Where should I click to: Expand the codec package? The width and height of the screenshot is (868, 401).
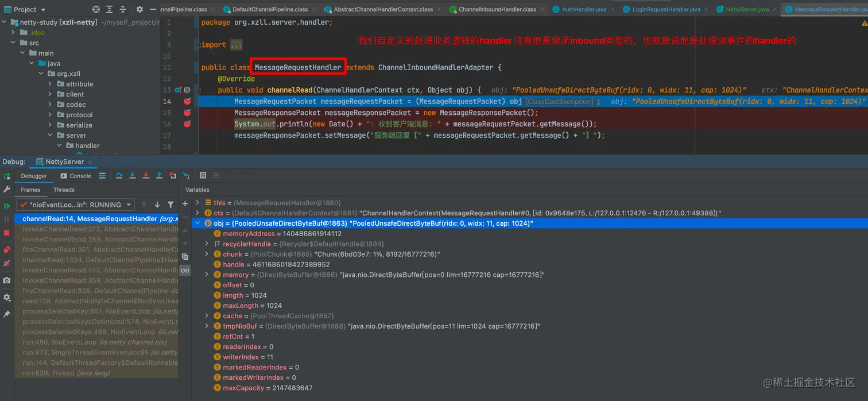pos(51,105)
